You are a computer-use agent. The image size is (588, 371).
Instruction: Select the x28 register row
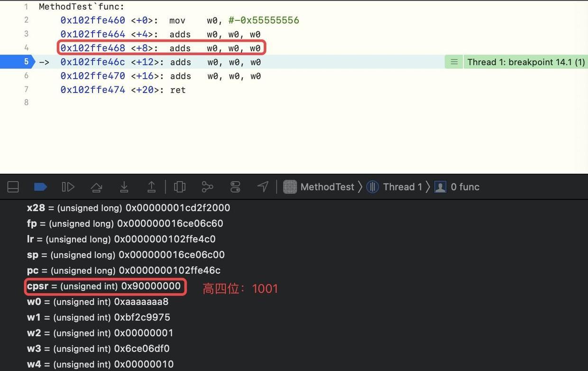pos(129,208)
